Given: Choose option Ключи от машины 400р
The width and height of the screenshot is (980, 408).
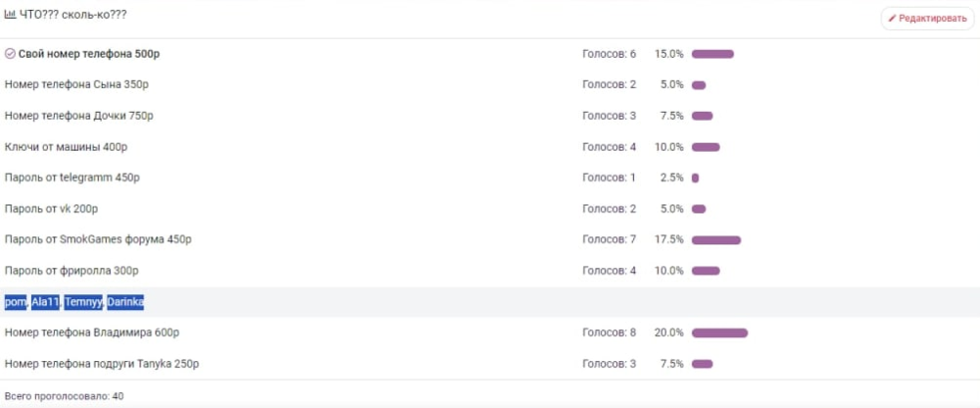Looking at the screenshot, I should pos(67,147).
